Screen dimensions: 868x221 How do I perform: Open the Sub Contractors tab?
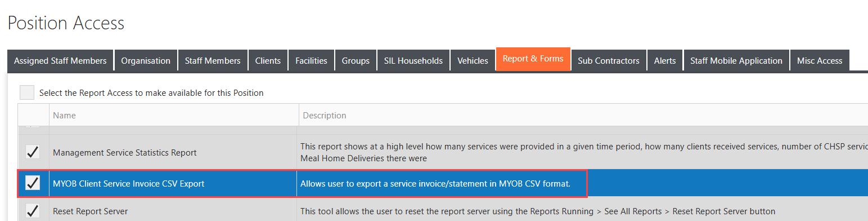pyautogui.click(x=609, y=61)
